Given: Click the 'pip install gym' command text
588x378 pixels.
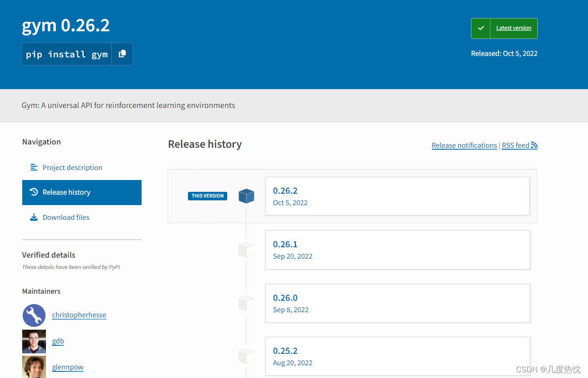Looking at the screenshot, I should tap(67, 54).
